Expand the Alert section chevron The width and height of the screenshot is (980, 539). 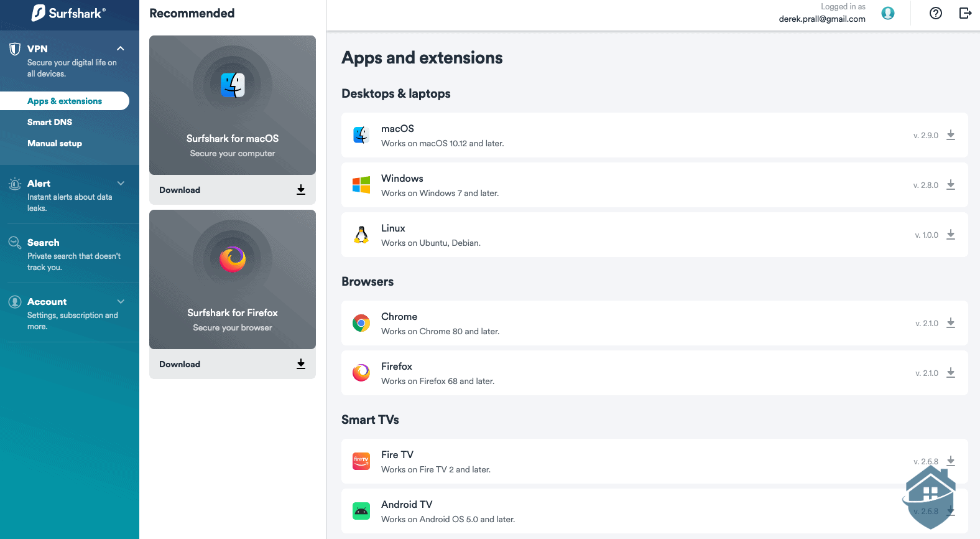click(121, 183)
